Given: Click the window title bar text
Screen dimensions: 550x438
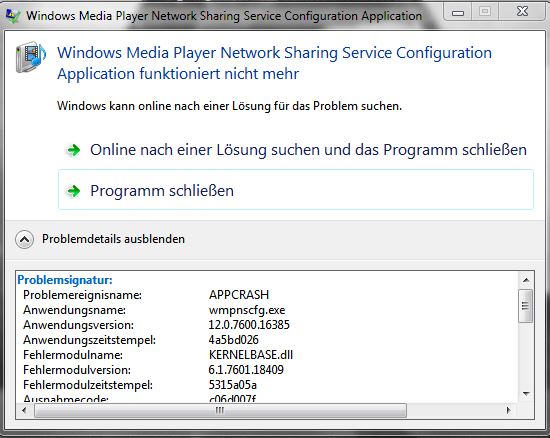Looking at the screenshot, I should click(224, 16).
